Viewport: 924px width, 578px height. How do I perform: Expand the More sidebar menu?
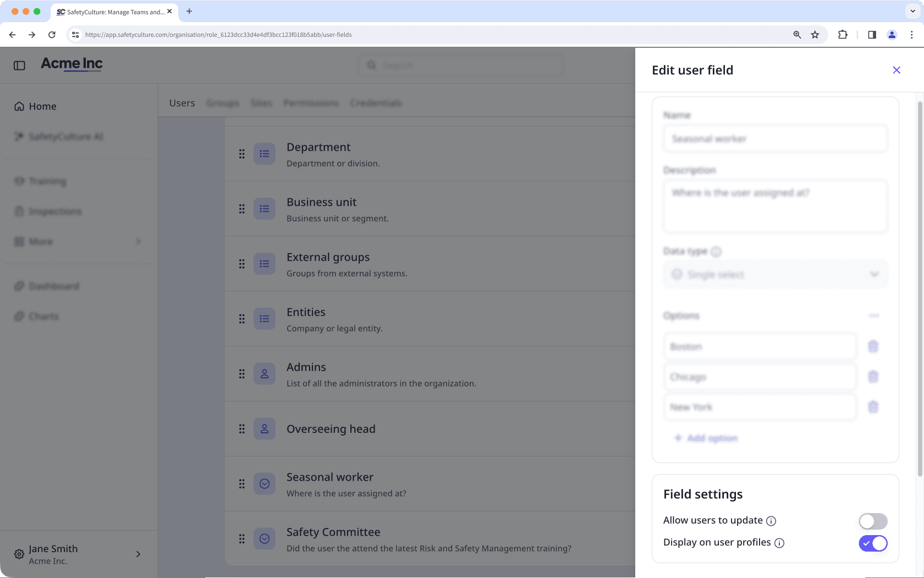click(41, 241)
